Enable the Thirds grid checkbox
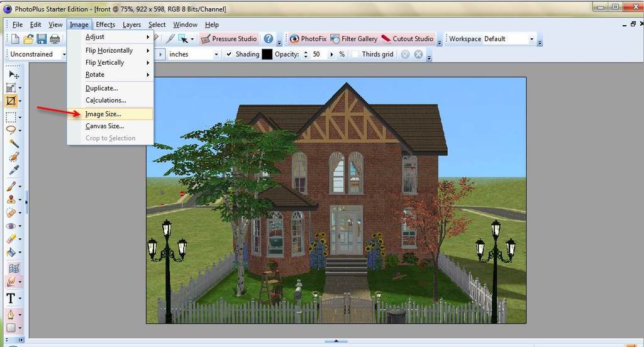 click(356, 54)
